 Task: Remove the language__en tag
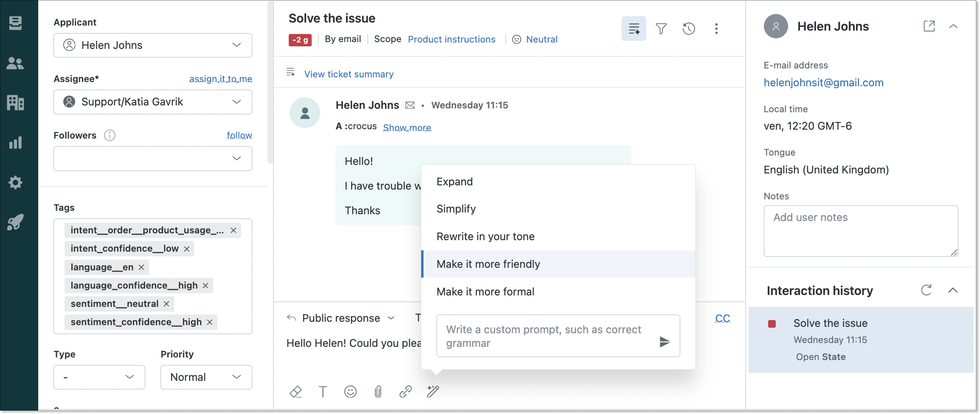pos(141,267)
